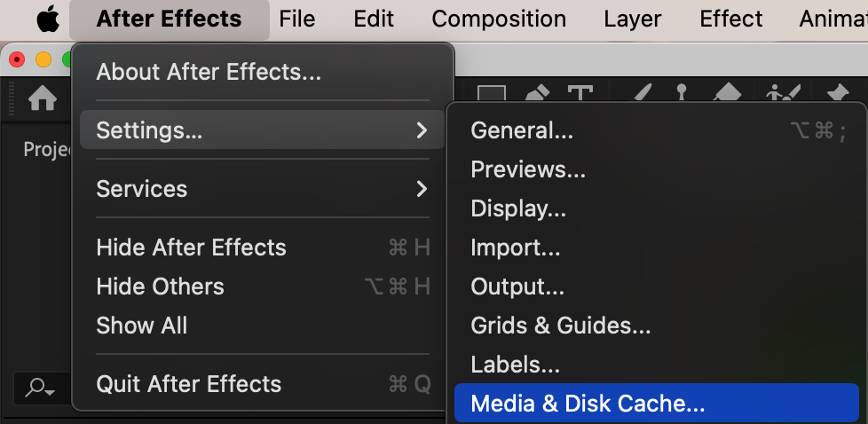This screenshot has width=868, height=424.
Task: Open the Composition menu
Action: [499, 19]
